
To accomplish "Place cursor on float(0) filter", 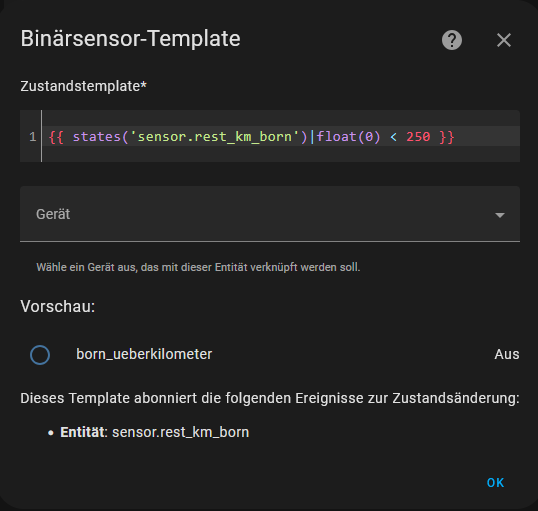I will [348, 137].
